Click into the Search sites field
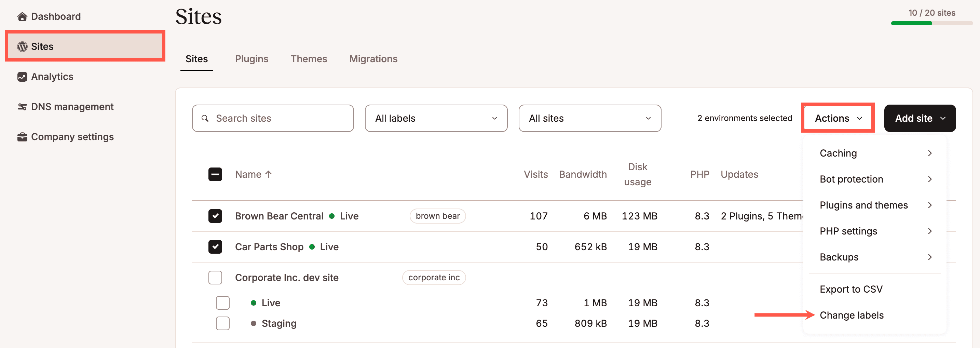 [273, 118]
